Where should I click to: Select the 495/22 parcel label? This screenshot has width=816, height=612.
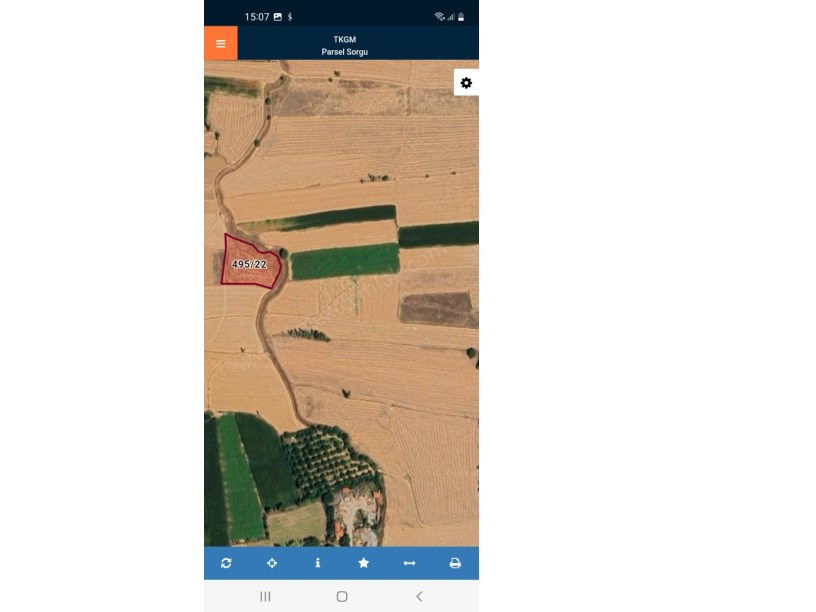pos(249,264)
